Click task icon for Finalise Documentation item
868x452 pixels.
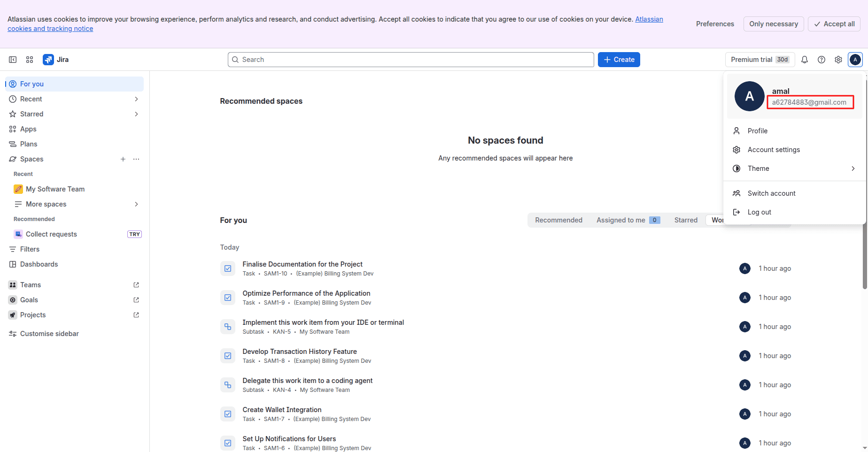(x=228, y=268)
